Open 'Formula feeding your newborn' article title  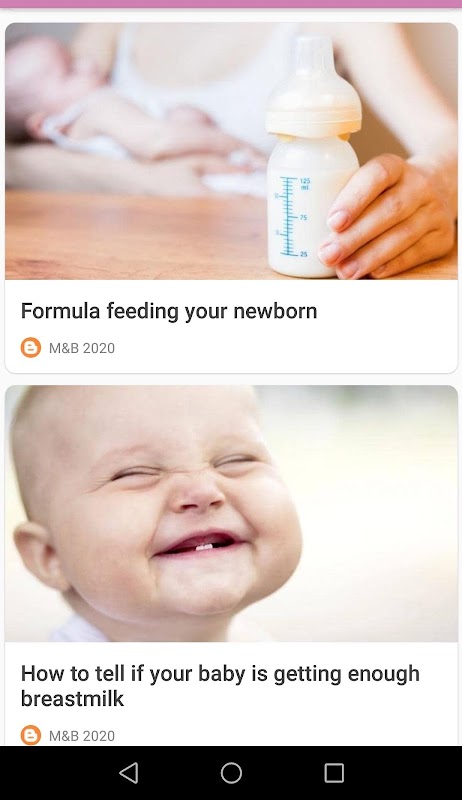pyautogui.click(x=169, y=311)
